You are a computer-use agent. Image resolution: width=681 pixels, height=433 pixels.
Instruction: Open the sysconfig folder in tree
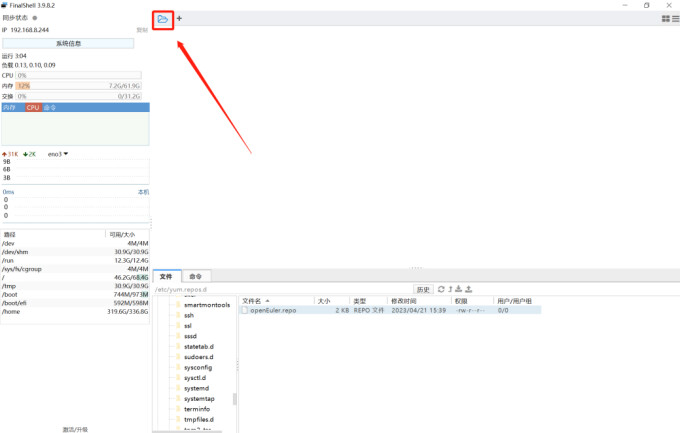click(201, 367)
